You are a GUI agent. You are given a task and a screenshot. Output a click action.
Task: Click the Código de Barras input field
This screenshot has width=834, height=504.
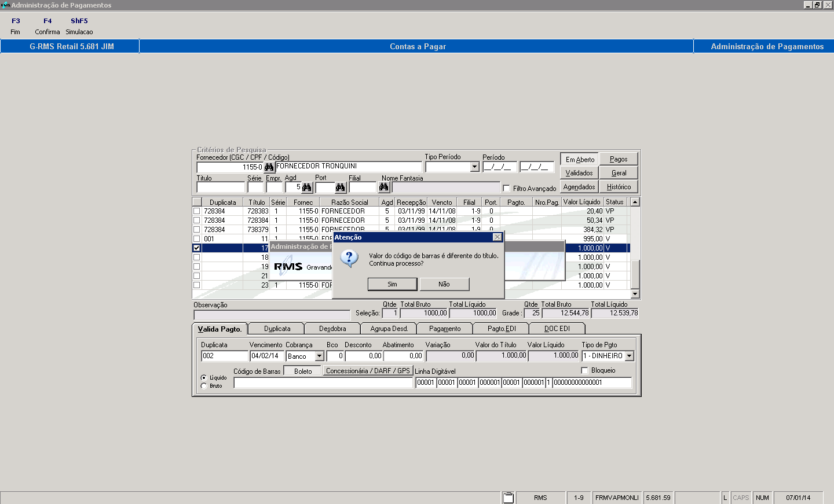tap(323, 382)
